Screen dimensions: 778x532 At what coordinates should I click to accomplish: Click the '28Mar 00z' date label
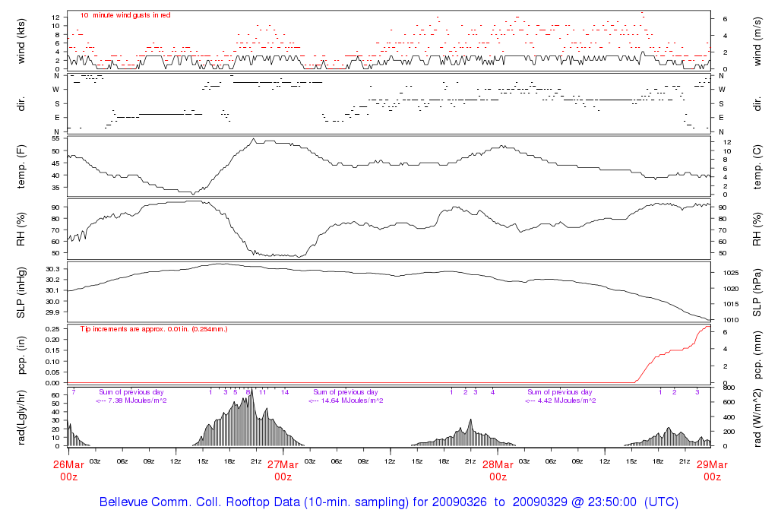tap(498, 470)
